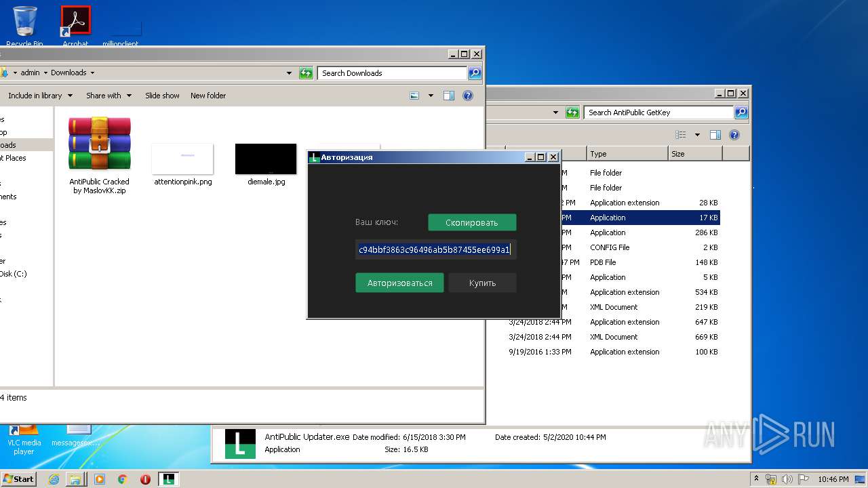Viewport: 868px width, 488px height.
Task: Launch Google Chrome from the taskbar
Action: click(x=122, y=479)
